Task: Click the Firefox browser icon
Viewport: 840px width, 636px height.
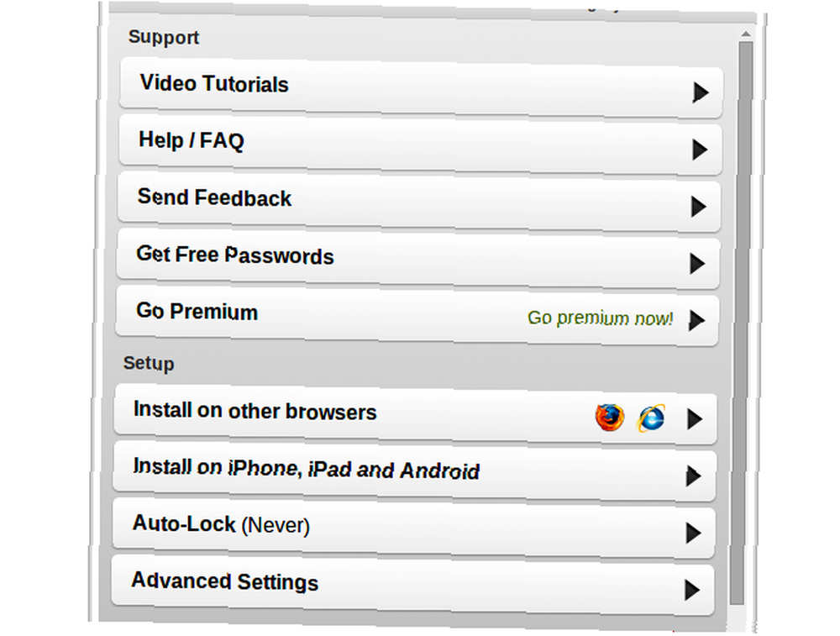Action: tap(610, 417)
